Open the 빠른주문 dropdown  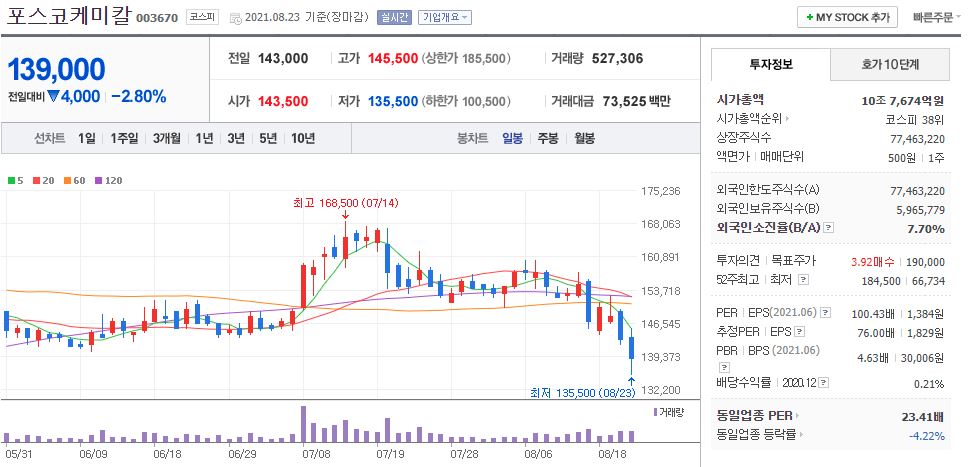(936, 17)
